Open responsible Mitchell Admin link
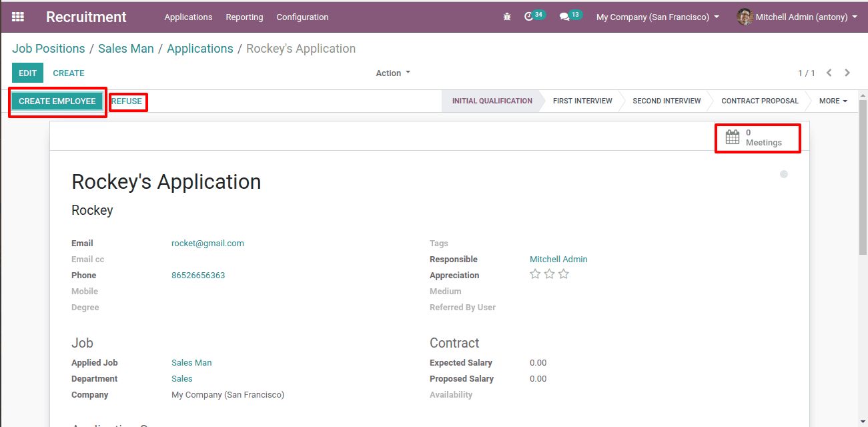This screenshot has height=427, width=868. click(558, 260)
